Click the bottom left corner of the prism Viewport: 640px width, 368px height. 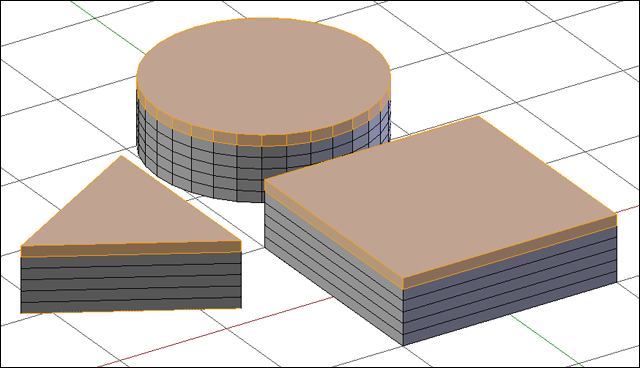(x=21, y=313)
